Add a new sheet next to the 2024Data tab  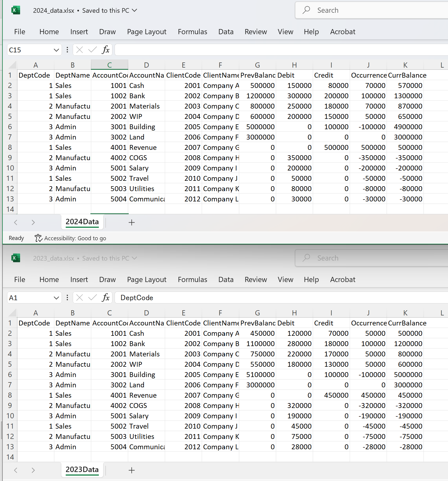coord(132,223)
